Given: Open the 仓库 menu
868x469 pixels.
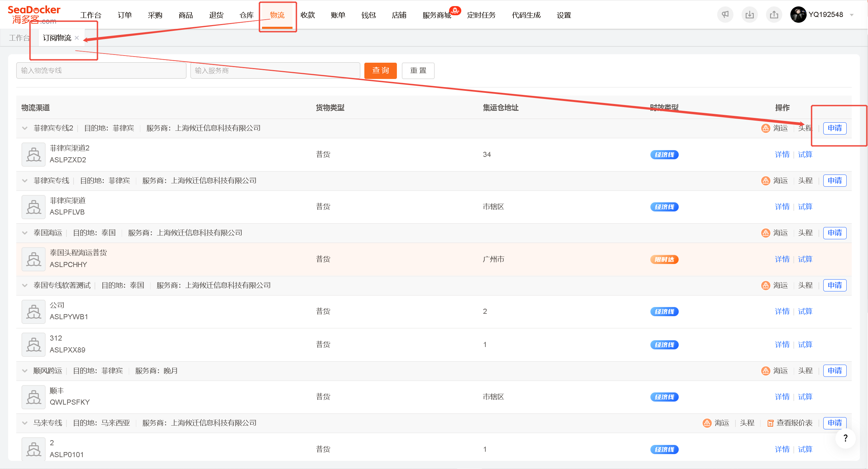Looking at the screenshot, I should pos(247,15).
